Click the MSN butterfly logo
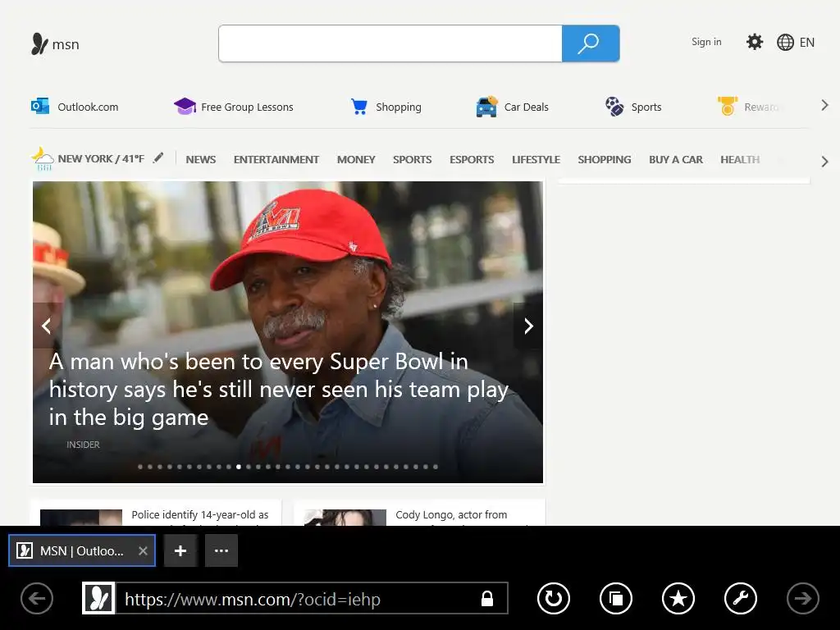The width and height of the screenshot is (840, 630). 39,44
